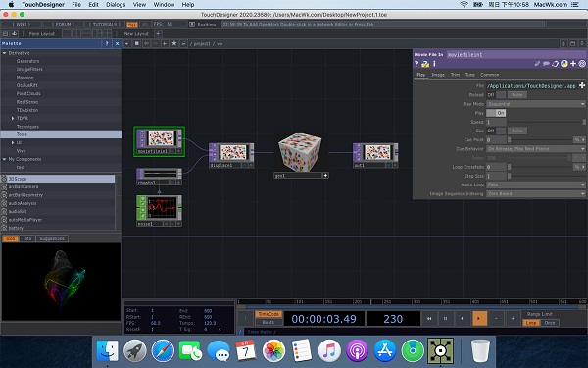Click the download icon beside Pane Layout
This screenshot has width=588, height=368.
(x=15, y=33)
